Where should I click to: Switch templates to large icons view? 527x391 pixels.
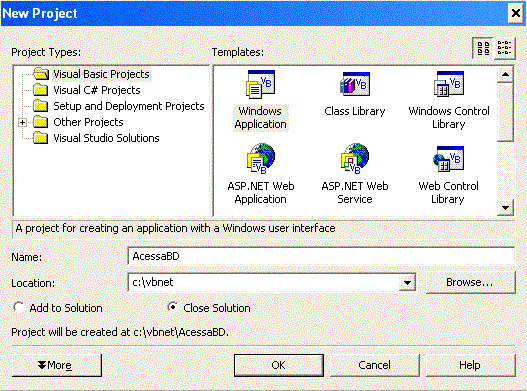pyautogui.click(x=483, y=48)
